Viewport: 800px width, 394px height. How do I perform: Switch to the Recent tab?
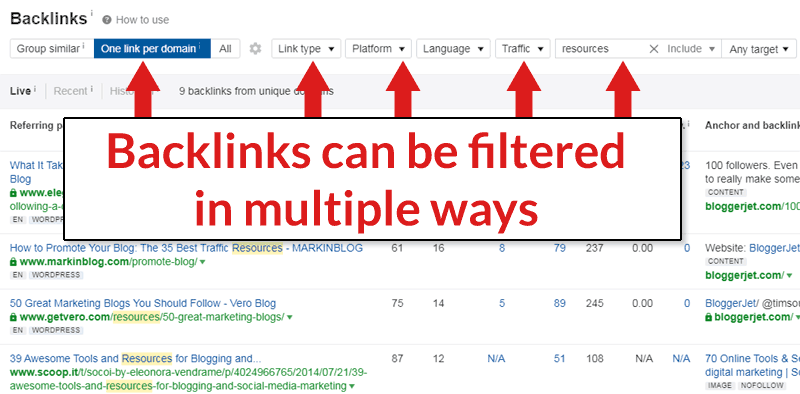[70, 91]
